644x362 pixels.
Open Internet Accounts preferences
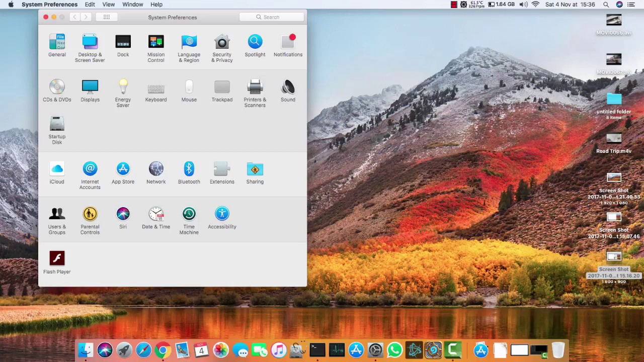[x=90, y=176]
